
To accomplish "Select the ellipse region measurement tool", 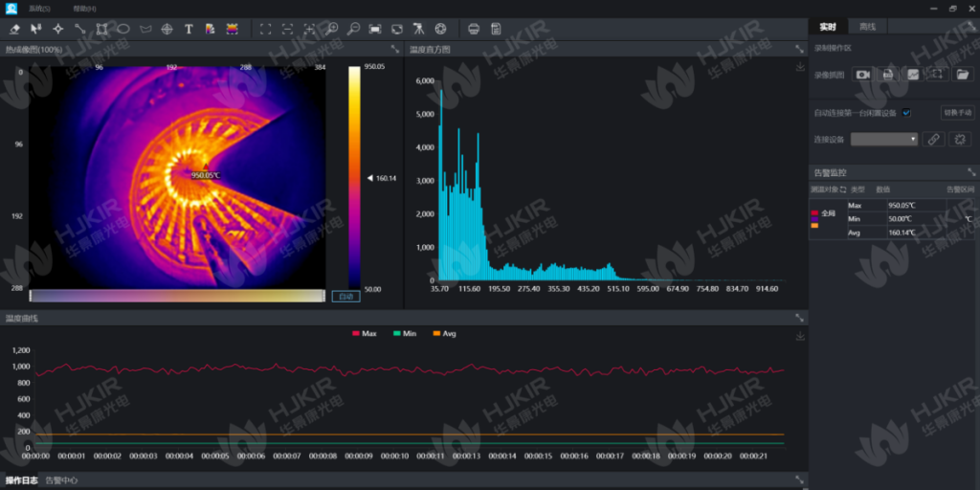I will pyautogui.click(x=123, y=29).
